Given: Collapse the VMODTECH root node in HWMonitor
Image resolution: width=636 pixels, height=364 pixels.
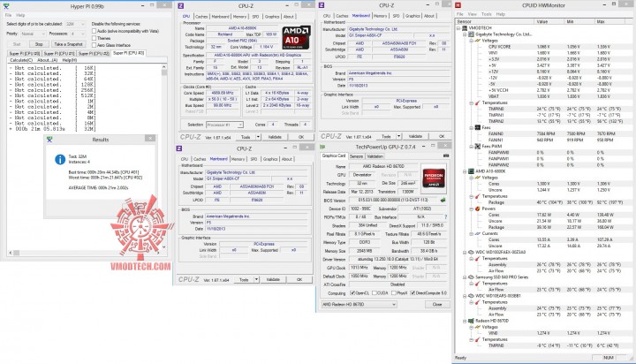Looking at the screenshot, I should (458, 28).
